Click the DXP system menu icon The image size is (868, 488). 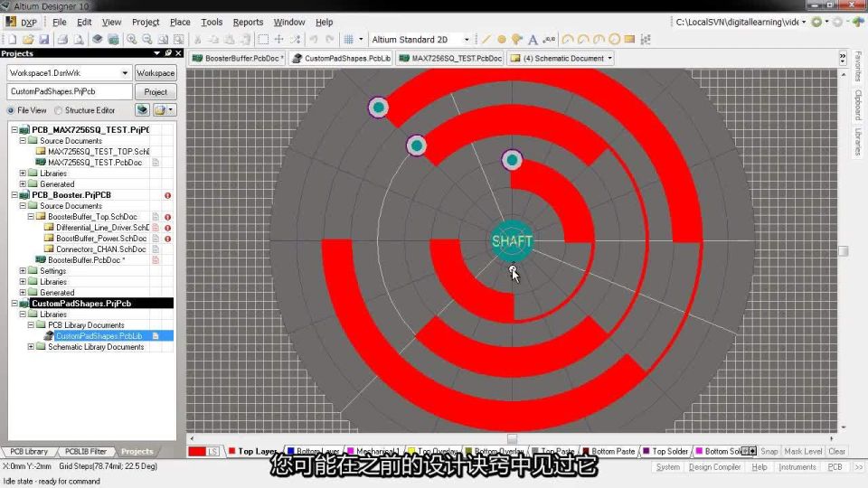pos(21,22)
